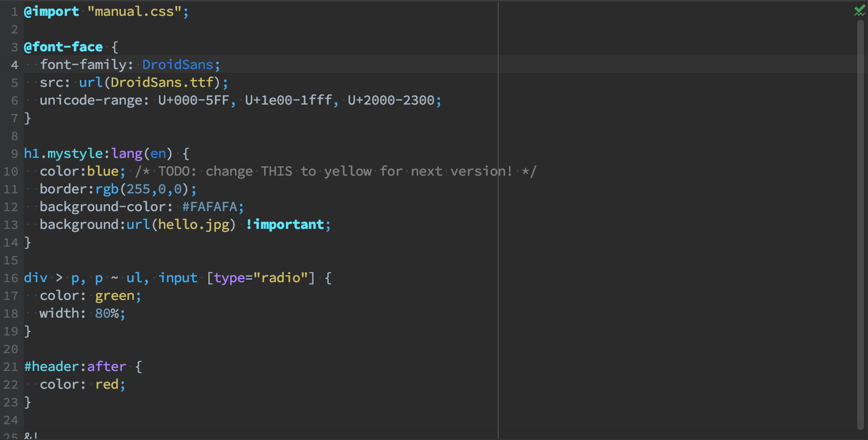Click the blue color value
Viewport: 868px width, 440px height.
[x=103, y=171]
